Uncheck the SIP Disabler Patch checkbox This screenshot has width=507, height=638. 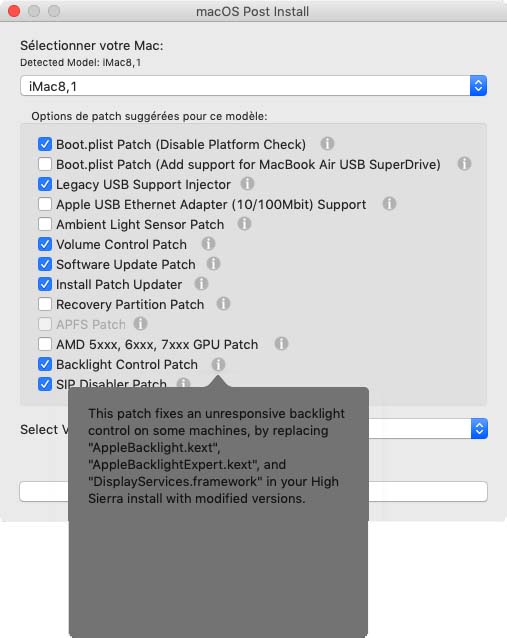click(45, 384)
